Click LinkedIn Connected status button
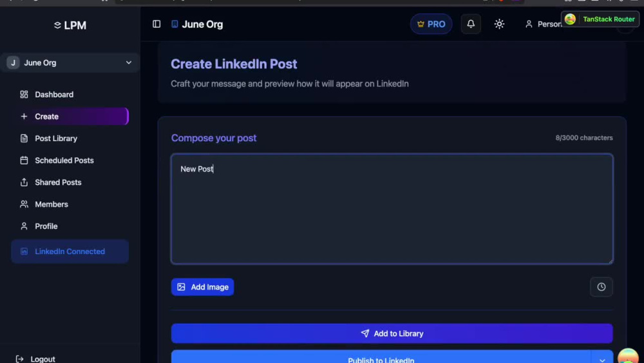The image size is (644, 363). coord(70,251)
